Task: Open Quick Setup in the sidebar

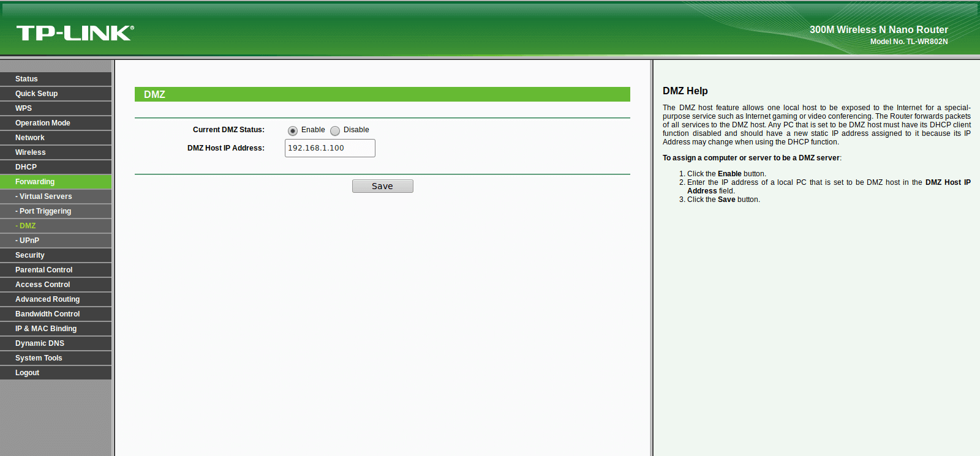Action: click(56, 94)
